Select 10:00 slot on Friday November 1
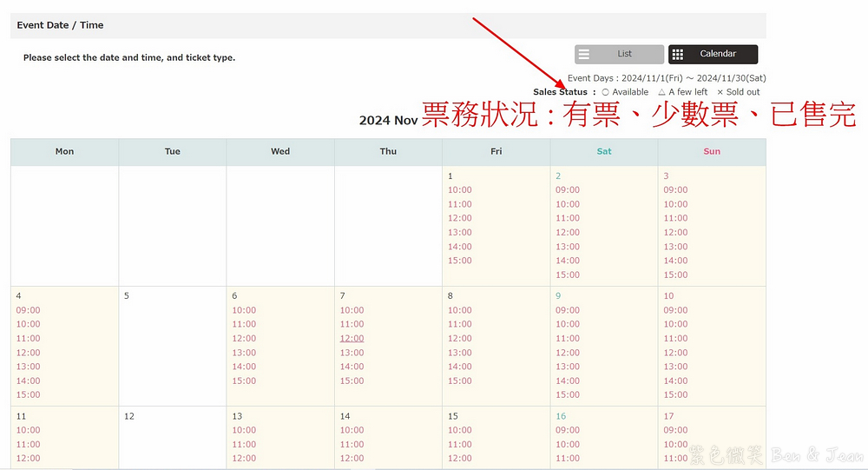The width and height of the screenshot is (868, 470). [x=460, y=190]
